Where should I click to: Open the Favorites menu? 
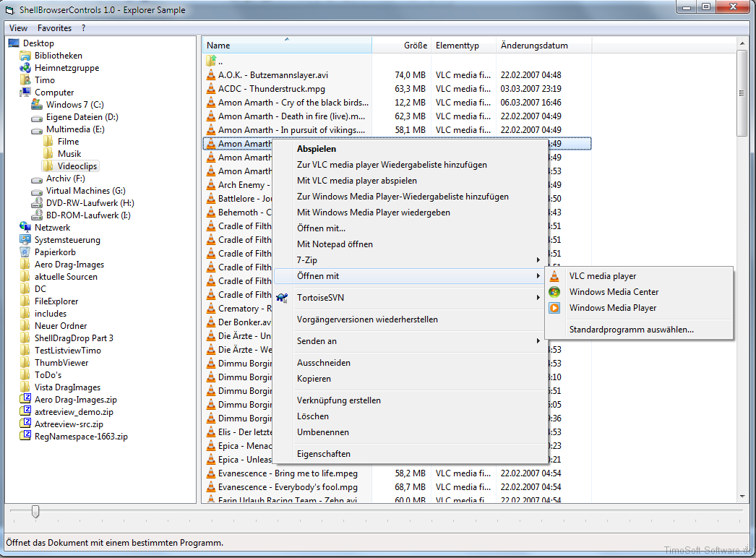click(x=54, y=28)
